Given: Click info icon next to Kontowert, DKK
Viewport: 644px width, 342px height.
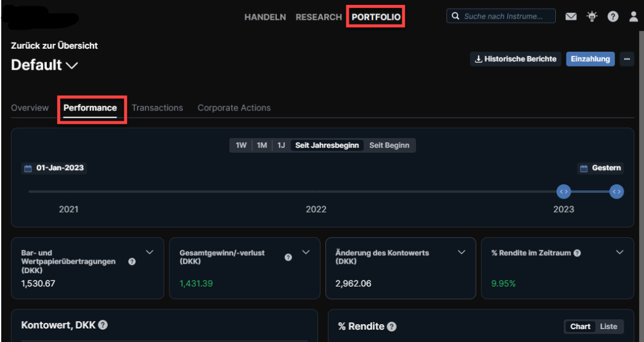Looking at the screenshot, I should tap(103, 325).
